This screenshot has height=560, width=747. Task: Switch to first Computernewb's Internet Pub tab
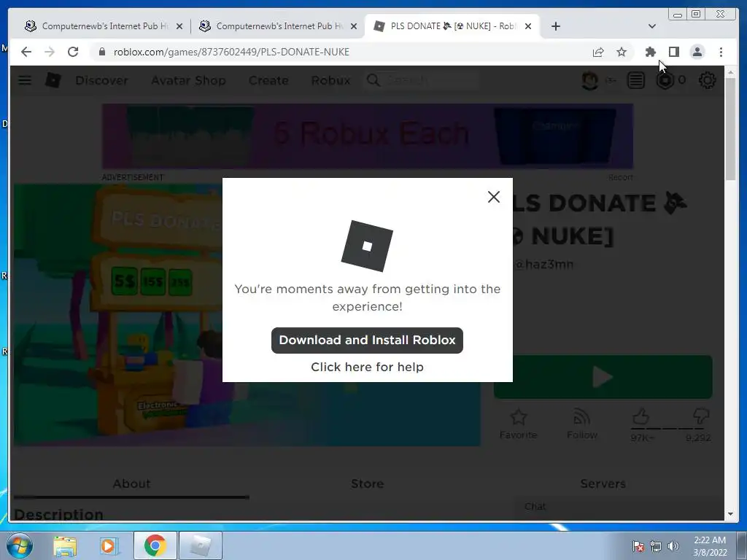[x=102, y=26]
